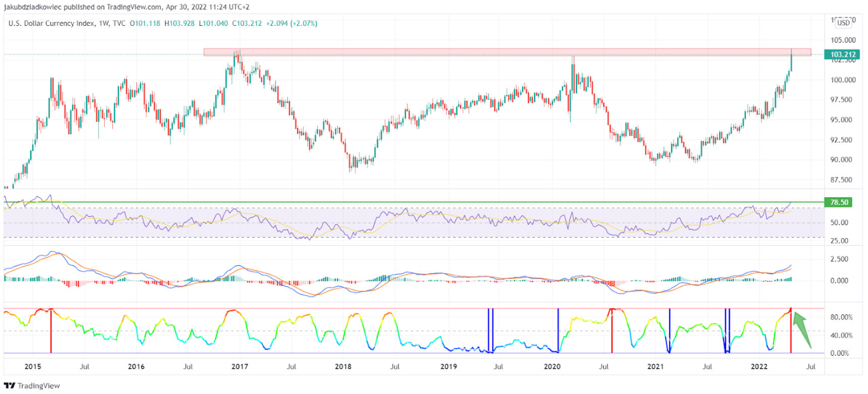Click the USD currency label button
The width and height of the screenshot is (868, 394).
coord(843,23)
